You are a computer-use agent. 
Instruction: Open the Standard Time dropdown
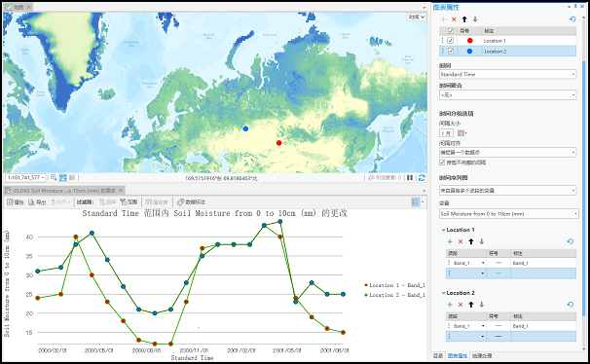[507, 74]
